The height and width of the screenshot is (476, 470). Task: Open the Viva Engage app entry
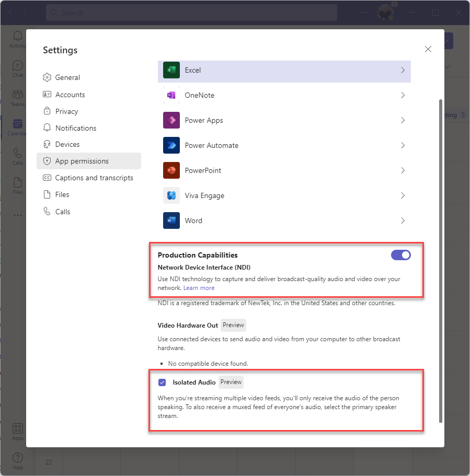284,195
